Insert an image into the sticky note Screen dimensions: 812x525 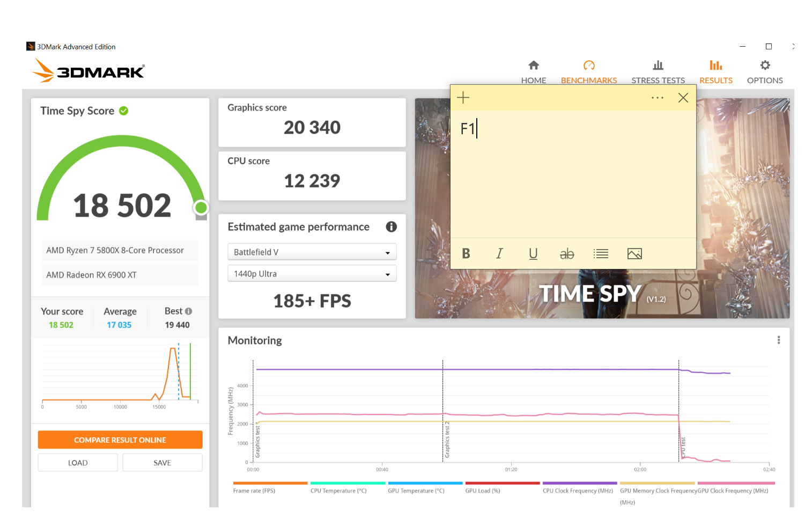(x=634, y=253)
